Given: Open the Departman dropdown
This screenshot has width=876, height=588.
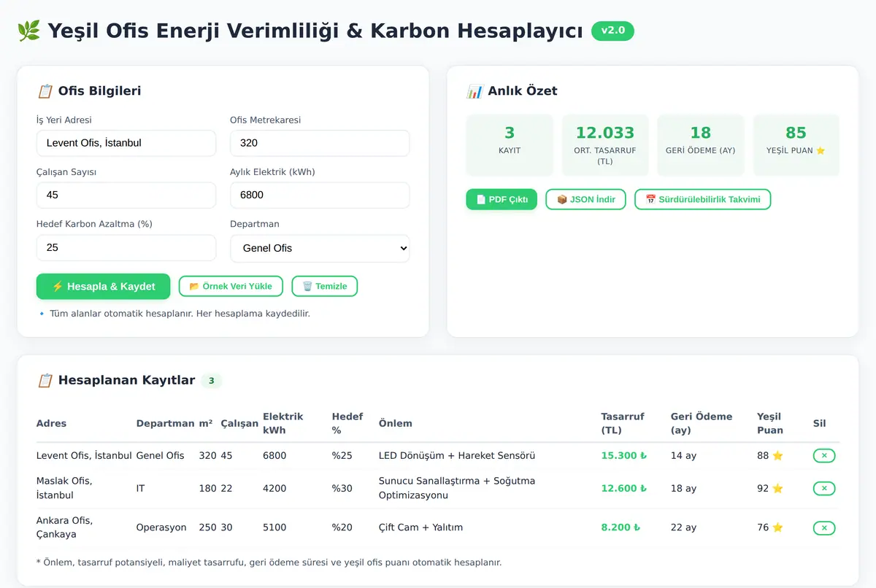Looking at the screenshot, I should [320, 248].
